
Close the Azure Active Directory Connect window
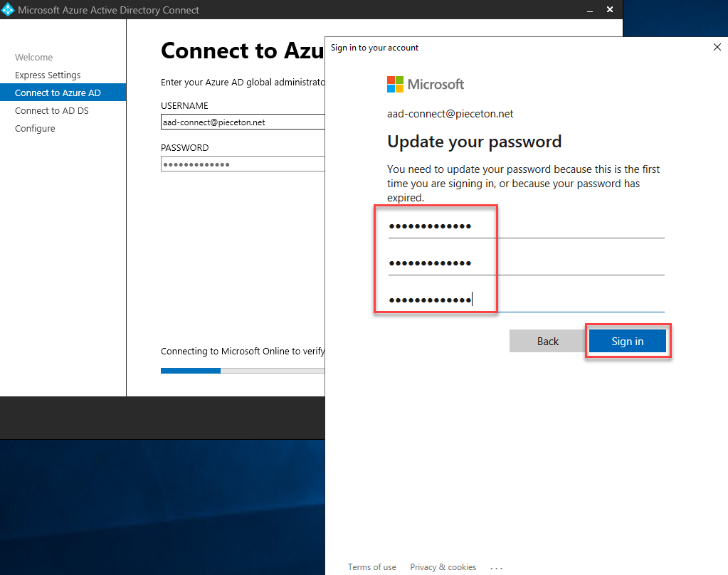click(x=610, y=9)
